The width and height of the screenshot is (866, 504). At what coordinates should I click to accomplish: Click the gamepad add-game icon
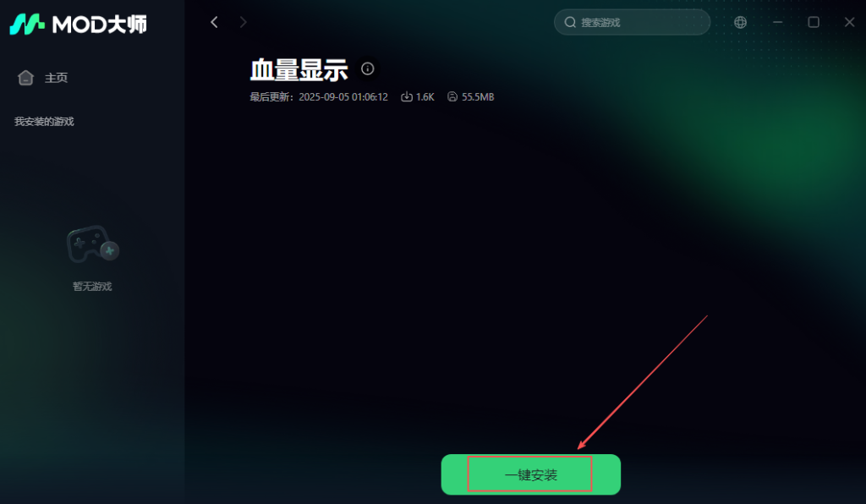(93, 244)
